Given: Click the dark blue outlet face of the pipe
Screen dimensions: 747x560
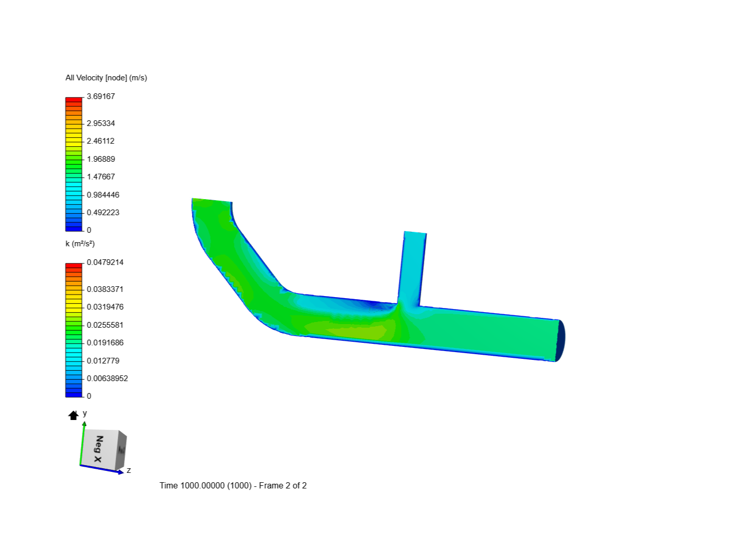Looking at the screenshot, I should coord(560,341).
